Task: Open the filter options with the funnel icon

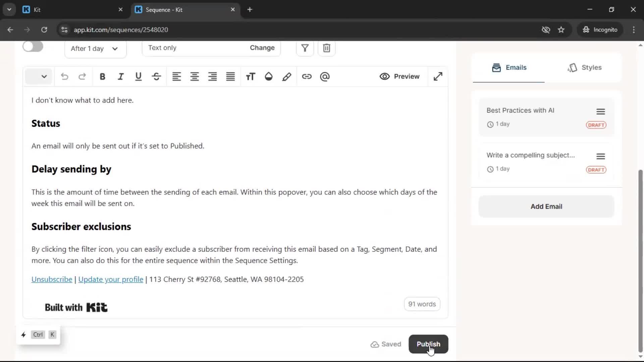Action: pyautogui.click(x=305, y=48)
